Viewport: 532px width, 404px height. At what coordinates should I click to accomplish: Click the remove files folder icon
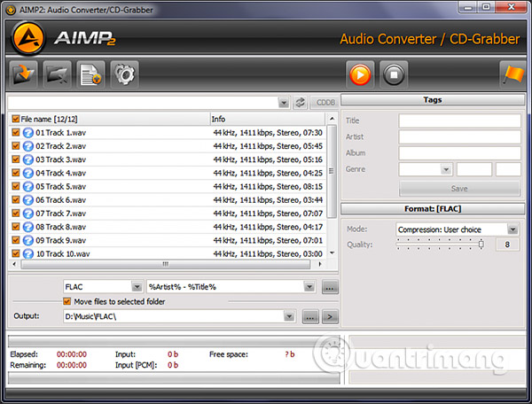click(57, 74)
